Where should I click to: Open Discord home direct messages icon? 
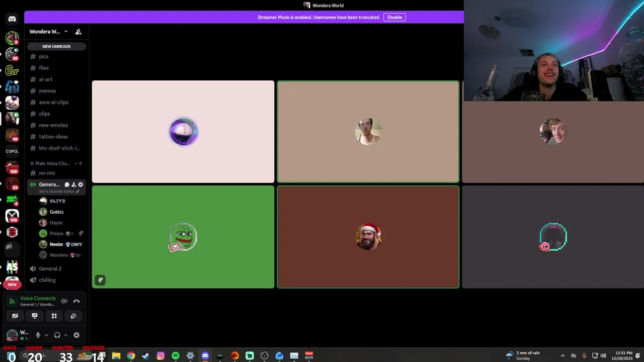[12, 19]
